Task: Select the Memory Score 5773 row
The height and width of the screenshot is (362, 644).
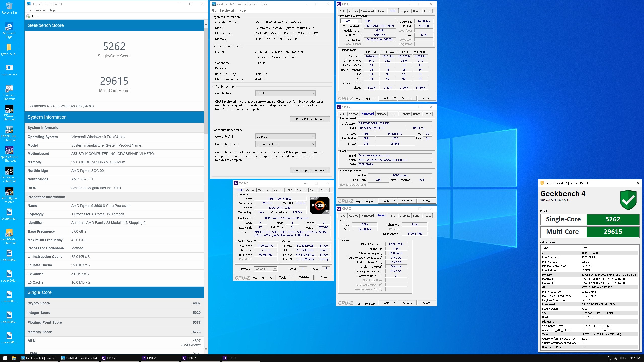Action: click(114, 332)
